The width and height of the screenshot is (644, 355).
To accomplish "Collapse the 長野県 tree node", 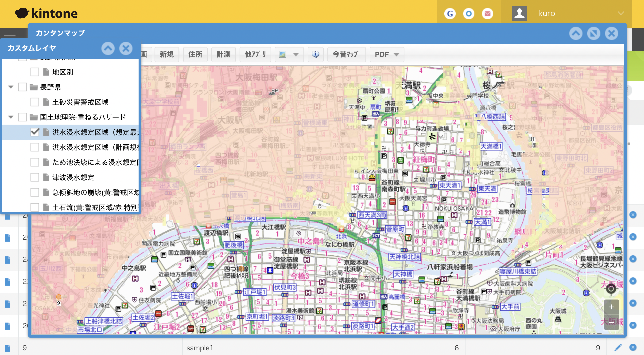I will (x=11, y=87).
